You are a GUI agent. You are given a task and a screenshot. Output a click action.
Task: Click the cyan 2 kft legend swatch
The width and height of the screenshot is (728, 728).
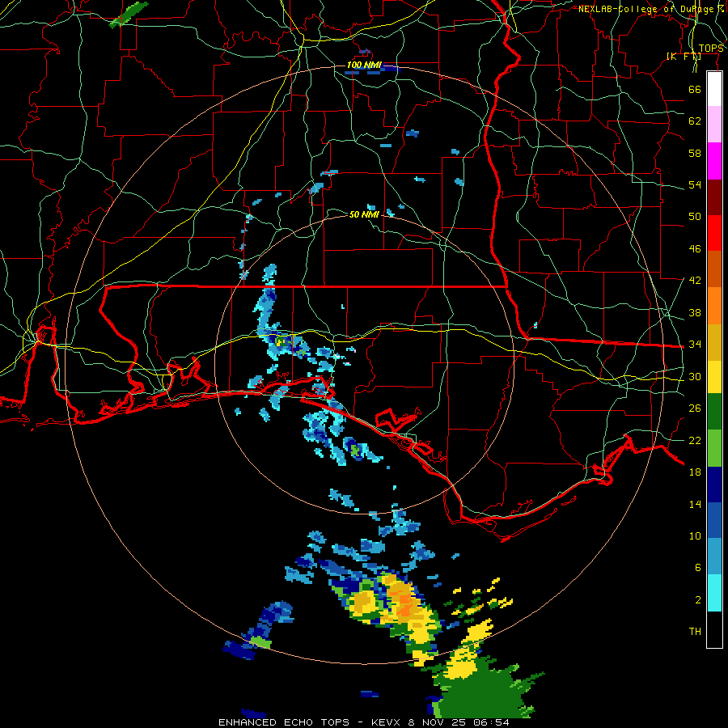714,593
